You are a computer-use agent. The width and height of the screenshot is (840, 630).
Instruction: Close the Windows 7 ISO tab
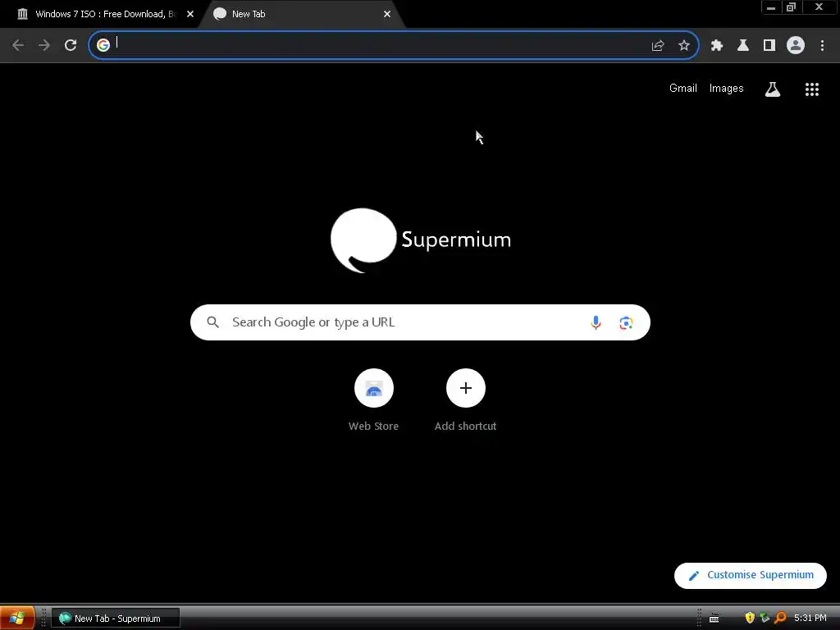(x=190, y=15)
